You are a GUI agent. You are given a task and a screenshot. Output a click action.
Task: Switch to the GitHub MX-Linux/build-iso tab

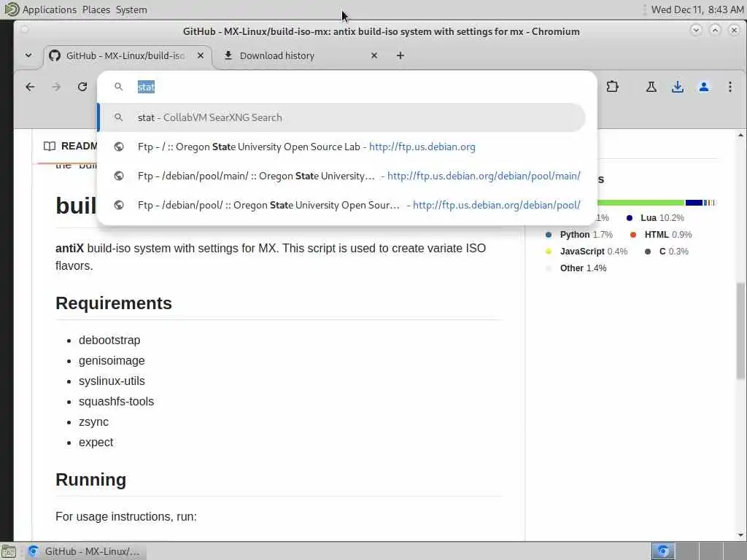click(x=128, y=55)
